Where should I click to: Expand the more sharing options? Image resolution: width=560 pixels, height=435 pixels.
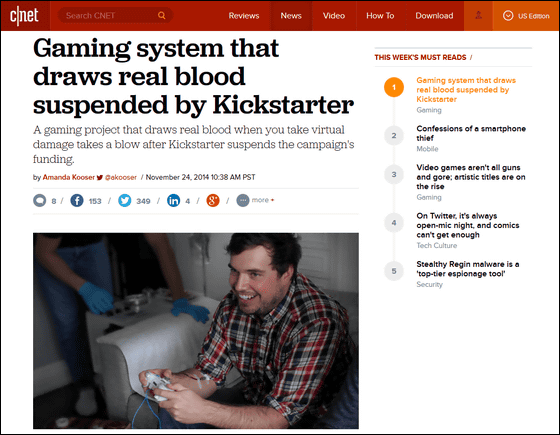coord(255,200)
